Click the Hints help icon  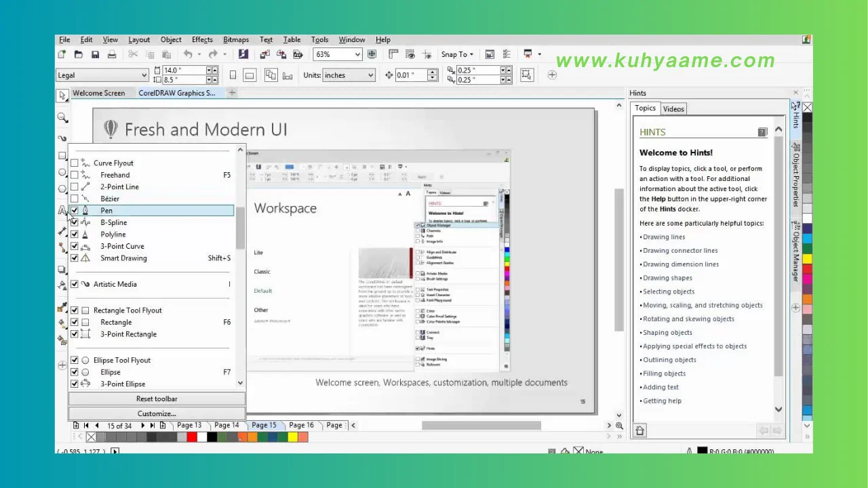point(762,132)
